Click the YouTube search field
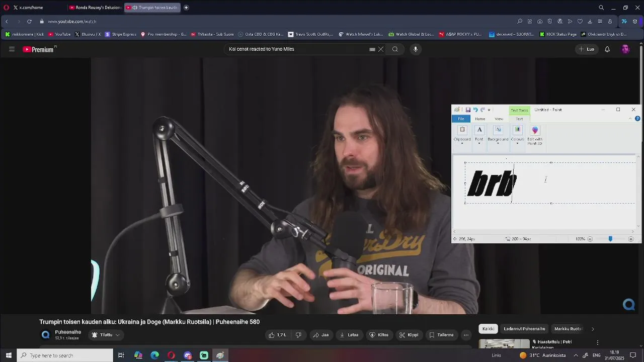The height and width of the screenshot is (362, 644). pyautogui.click(x=297, y=49)
